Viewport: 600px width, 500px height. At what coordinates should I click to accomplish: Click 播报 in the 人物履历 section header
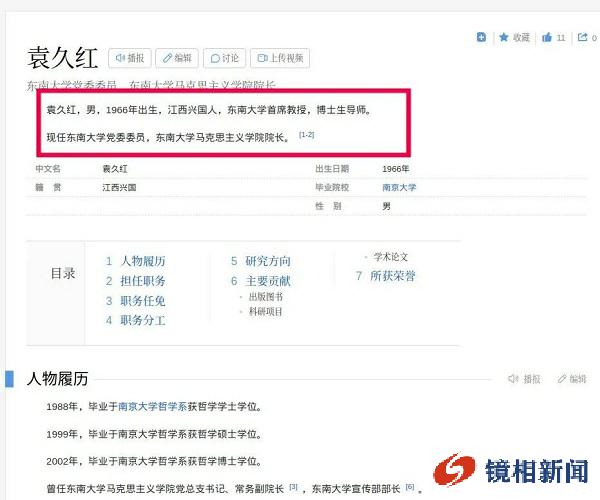click(524, 379)
